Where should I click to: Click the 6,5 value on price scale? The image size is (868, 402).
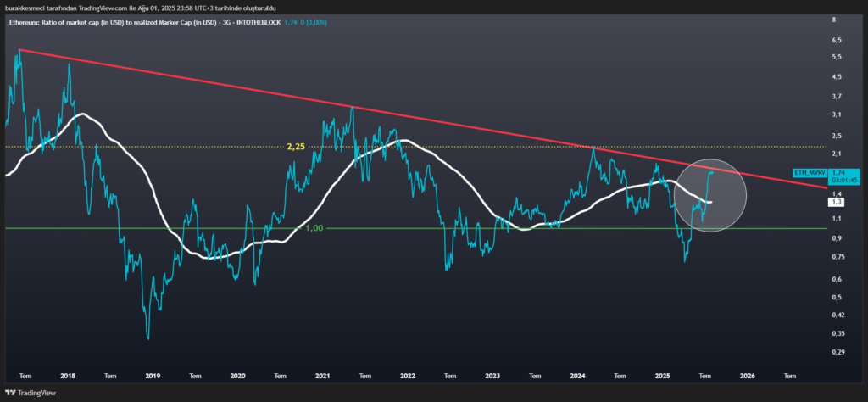(837, 40)
